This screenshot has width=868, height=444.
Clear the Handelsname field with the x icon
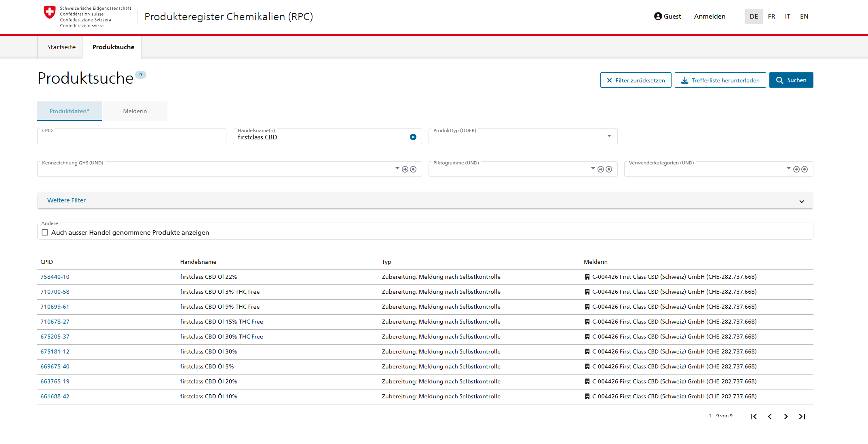[413, 137]
